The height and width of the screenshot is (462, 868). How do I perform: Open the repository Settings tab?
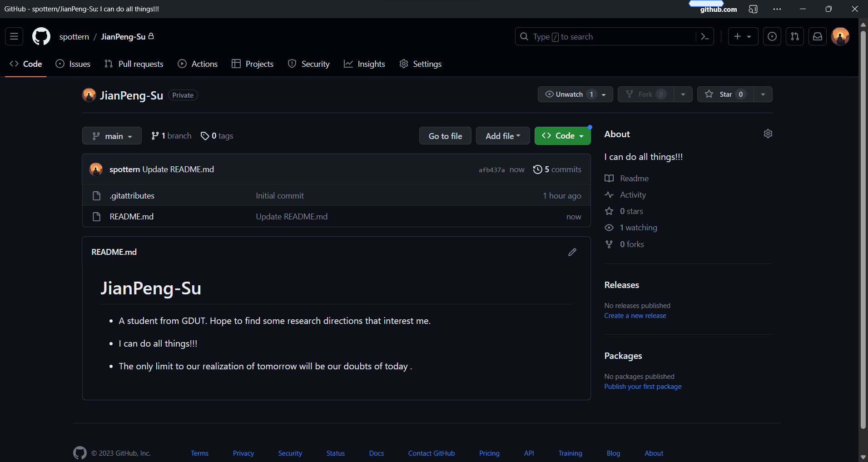(420, 64)
